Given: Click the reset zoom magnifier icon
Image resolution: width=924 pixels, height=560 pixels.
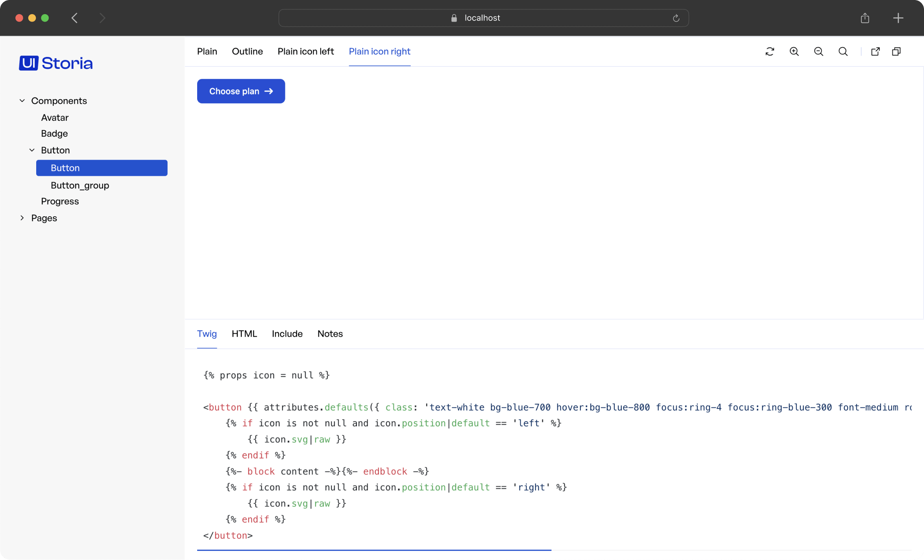Looking at the screenshot, I should coord(843,52).
